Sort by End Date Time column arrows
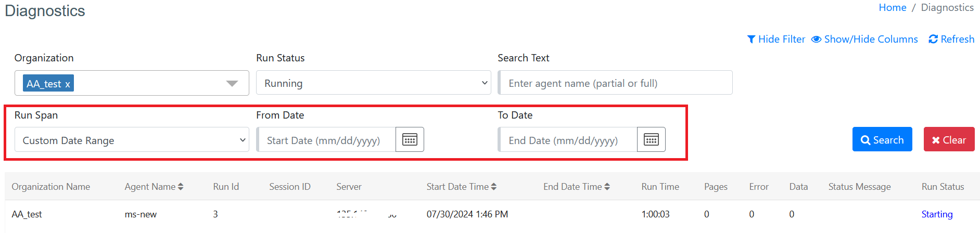Screen dimensions: 980x233 pyautogui.click(x=607, y=187)
